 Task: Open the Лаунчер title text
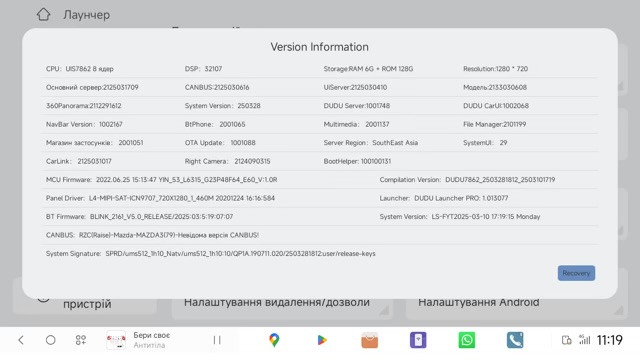87,15
